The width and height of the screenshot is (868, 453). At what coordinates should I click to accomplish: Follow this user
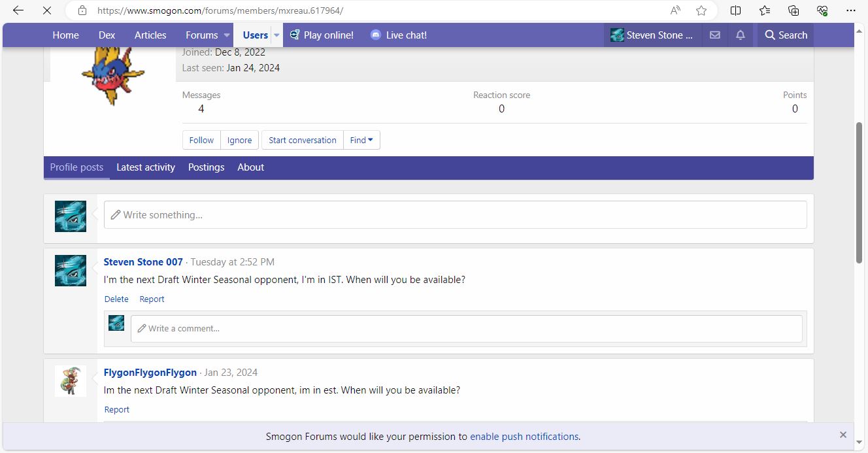pyautogui.click(x=201, y=140)
